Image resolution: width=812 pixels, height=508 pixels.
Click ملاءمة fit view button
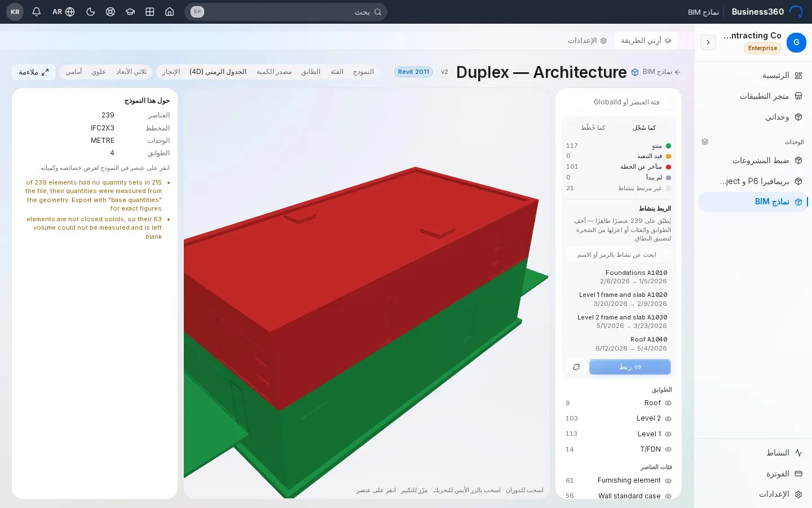34,72
